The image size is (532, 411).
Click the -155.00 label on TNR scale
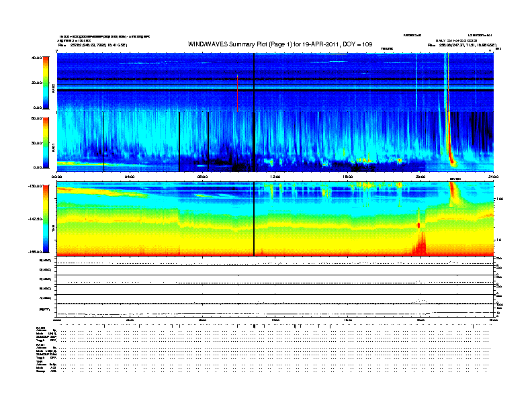(x=36, y=252)
